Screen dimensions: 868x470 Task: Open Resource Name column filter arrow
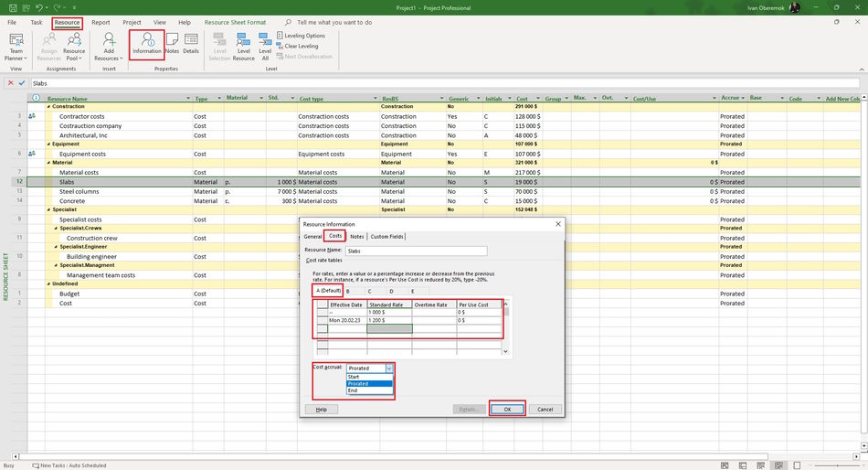(188, 99)
